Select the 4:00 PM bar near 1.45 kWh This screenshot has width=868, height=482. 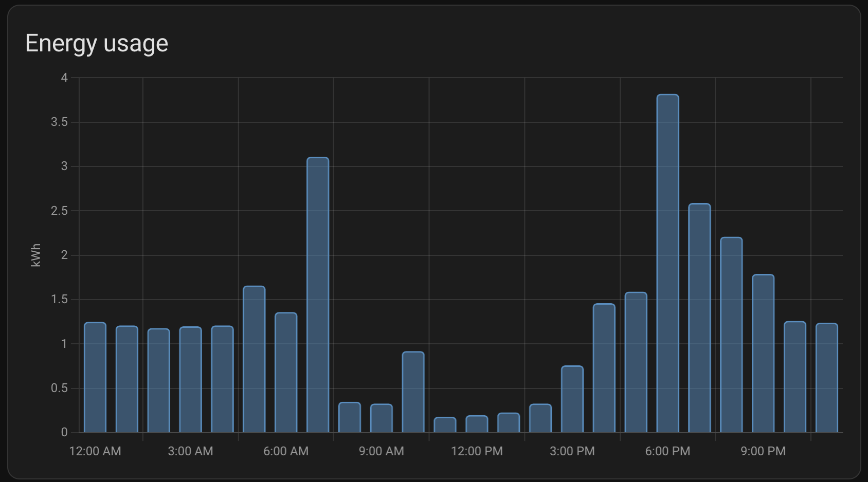pyautogui.click(x=604, y=368)
